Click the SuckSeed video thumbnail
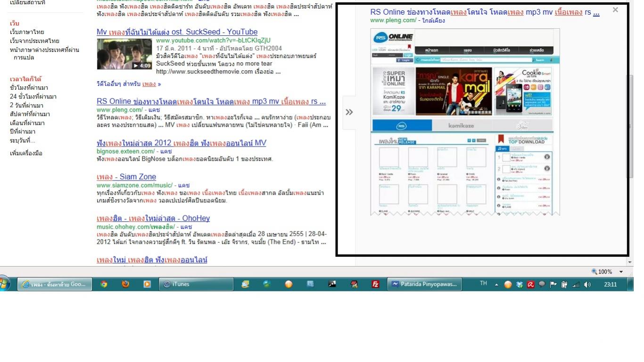644x362 pixels. pyautogui.click(x=124, y=54)
